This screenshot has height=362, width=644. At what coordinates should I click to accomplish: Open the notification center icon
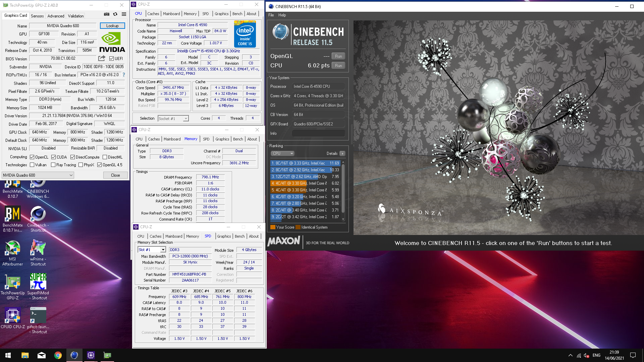pyautogui.click(x=633, y=355)
